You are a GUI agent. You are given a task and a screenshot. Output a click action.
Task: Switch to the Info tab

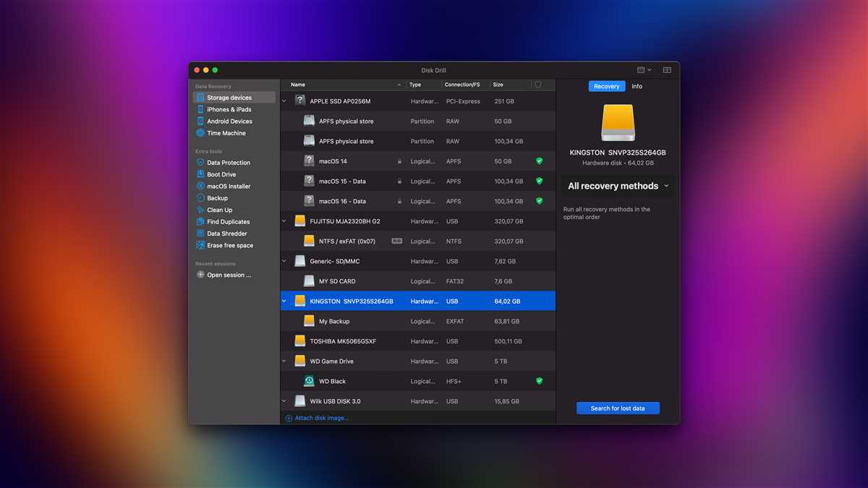[x=637, y=86]
